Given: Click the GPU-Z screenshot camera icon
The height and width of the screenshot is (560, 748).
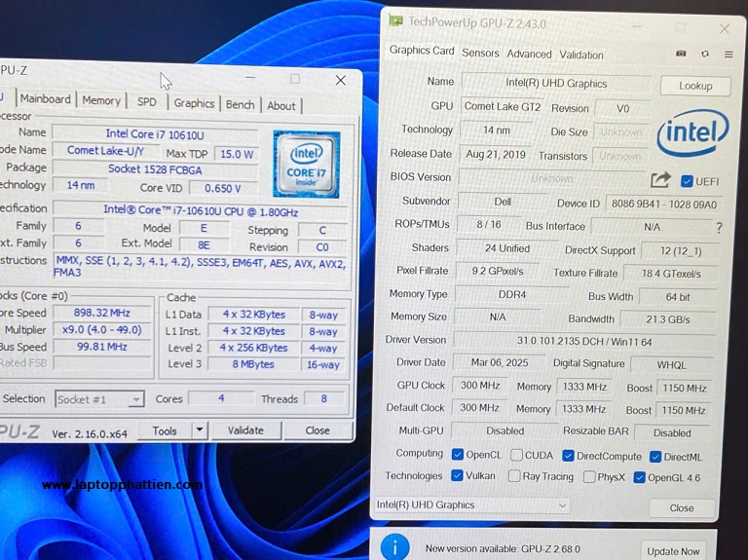Looking at the screenshot, I should (x=681, y=55).
